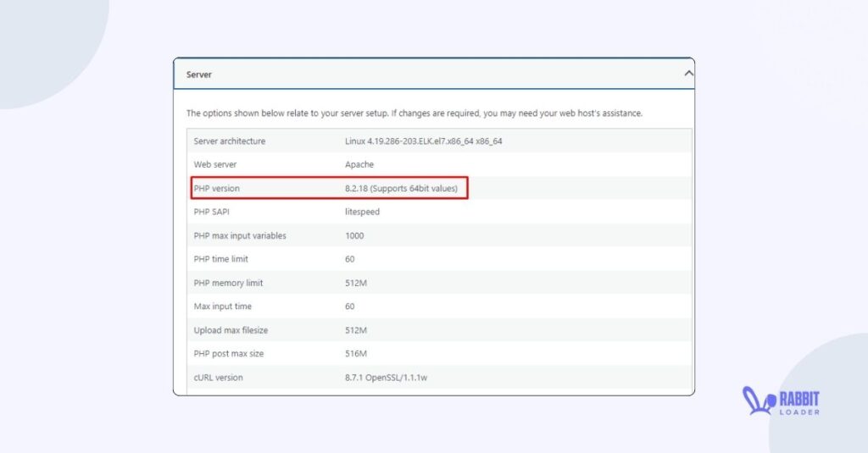This screenshot has height=453, width=868.
Task: Select the PHP time limit label
Action: (x=221, y=259)
